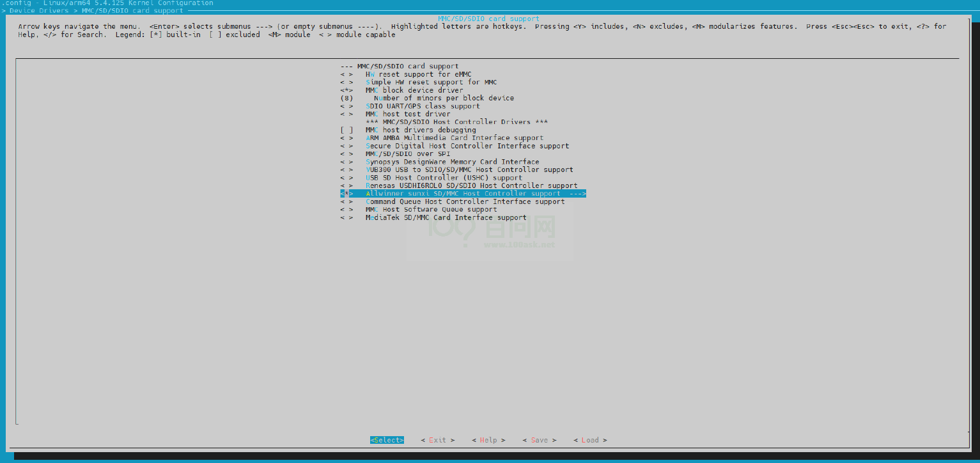
Task: Click the '--- MMC/SD/SDIO card support' header row
Action: tap(400, 66)
